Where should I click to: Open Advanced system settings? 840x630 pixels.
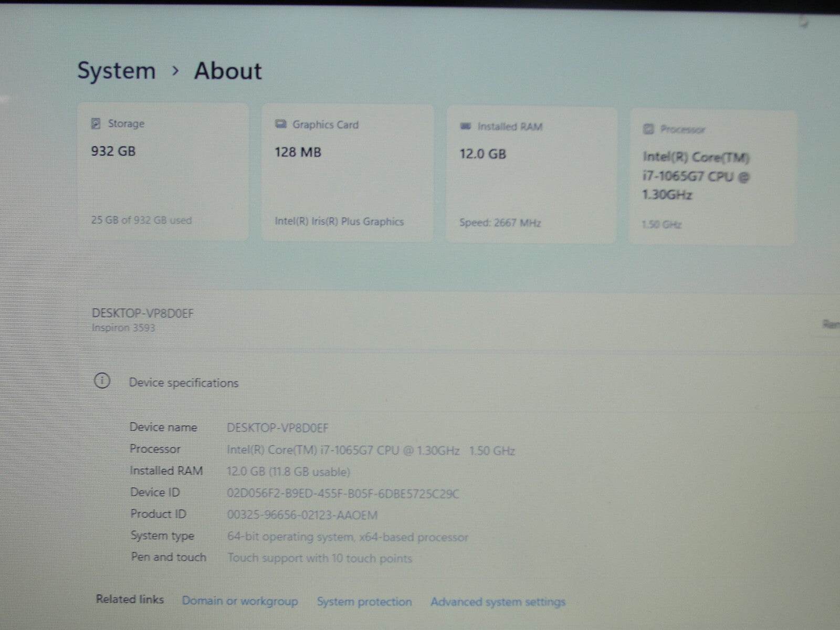click(498, 602)
